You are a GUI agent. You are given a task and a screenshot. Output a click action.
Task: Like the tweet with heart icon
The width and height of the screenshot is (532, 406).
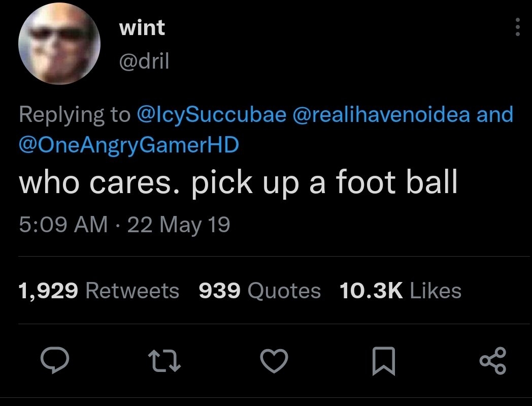pos(274,361)
